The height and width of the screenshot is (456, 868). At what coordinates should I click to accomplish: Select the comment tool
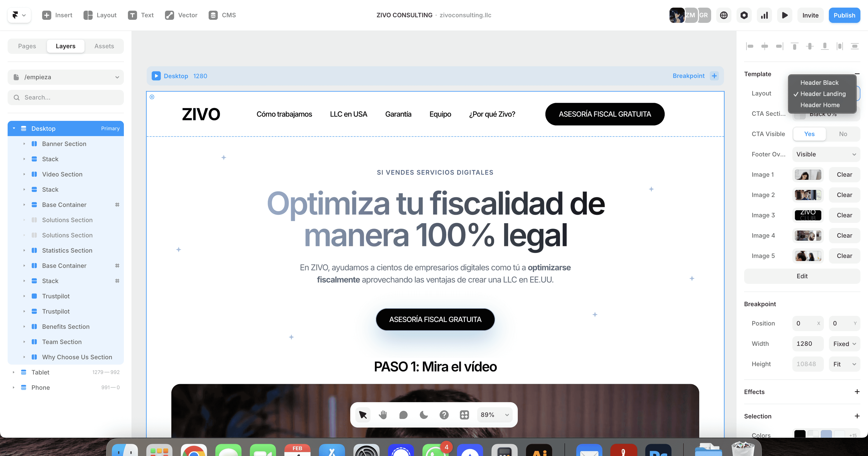(403, 415)
